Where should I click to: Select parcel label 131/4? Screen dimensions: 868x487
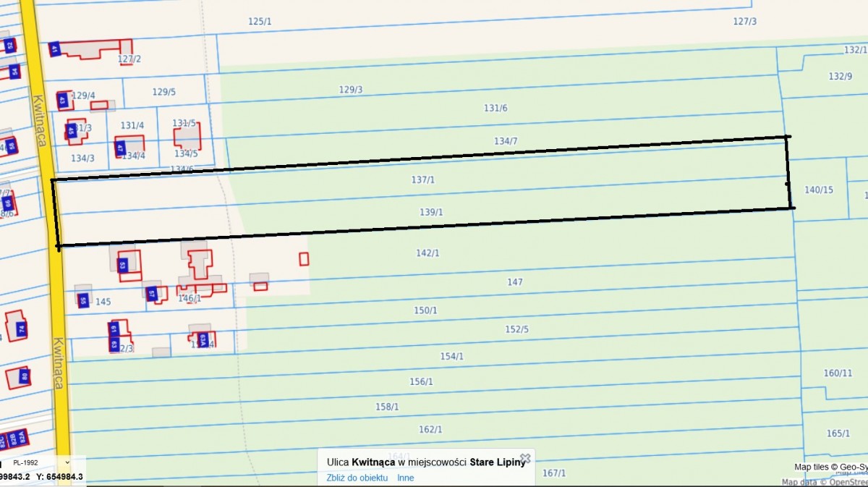click(x=132, y=126)
